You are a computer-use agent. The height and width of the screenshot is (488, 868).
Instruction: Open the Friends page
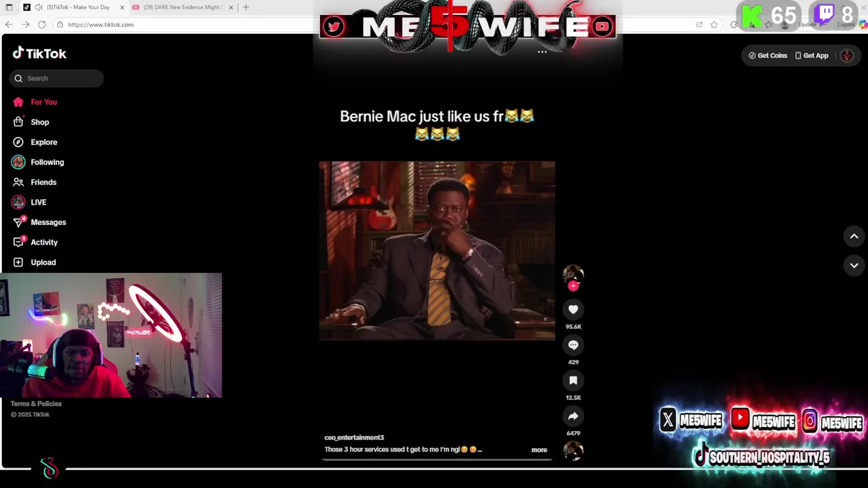(43, 182)
